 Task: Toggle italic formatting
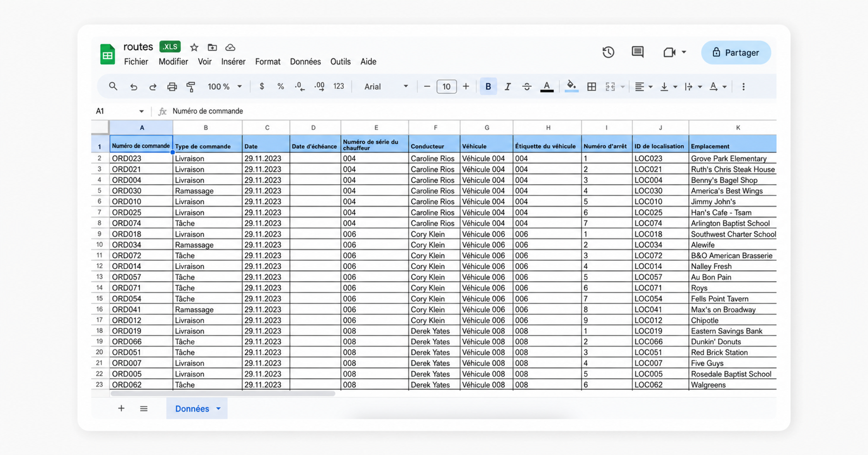[508, 86]
